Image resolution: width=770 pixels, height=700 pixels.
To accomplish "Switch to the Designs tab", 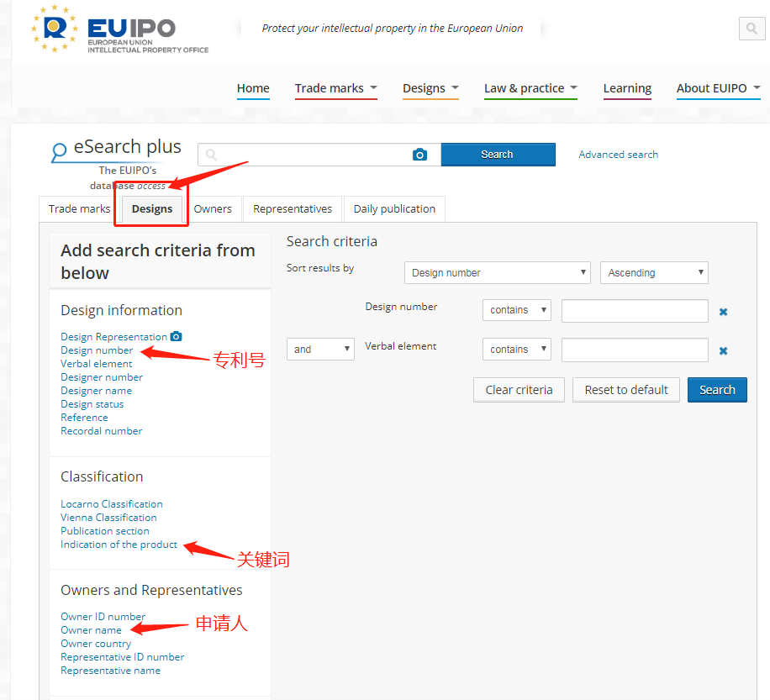I will click(x=152, y=209).
